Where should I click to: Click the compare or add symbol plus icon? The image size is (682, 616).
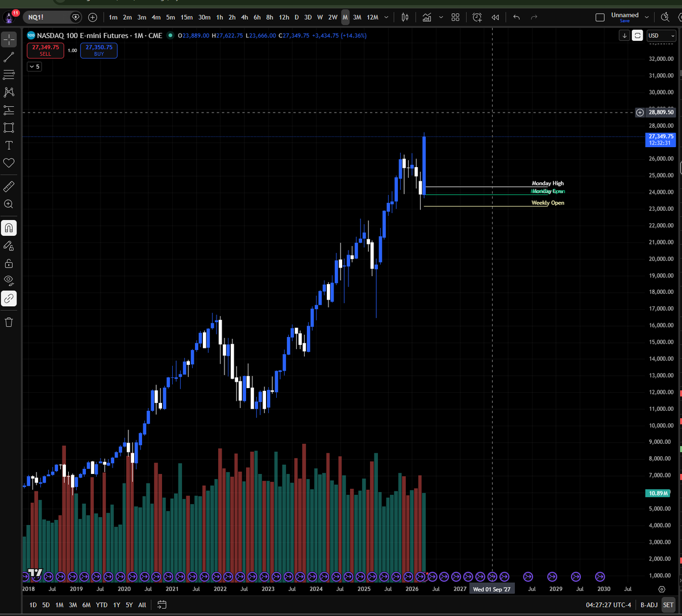(93, 17)
